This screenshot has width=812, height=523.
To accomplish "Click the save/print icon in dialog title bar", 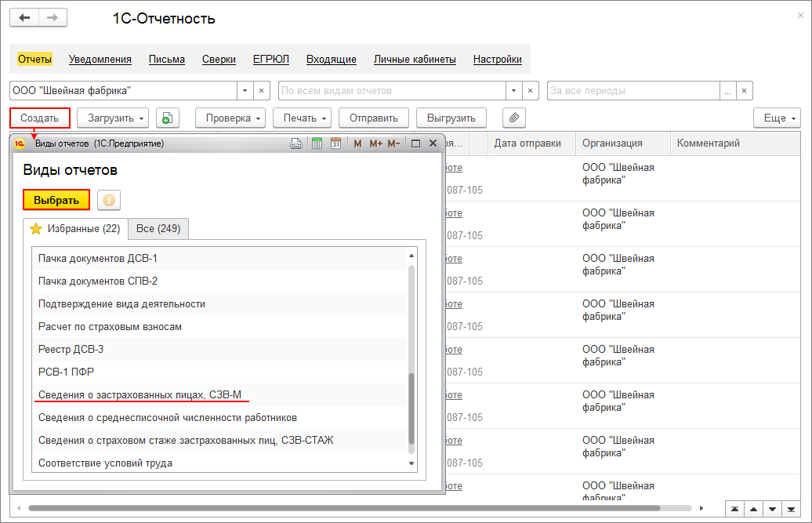I will click(x=296, y=143).
